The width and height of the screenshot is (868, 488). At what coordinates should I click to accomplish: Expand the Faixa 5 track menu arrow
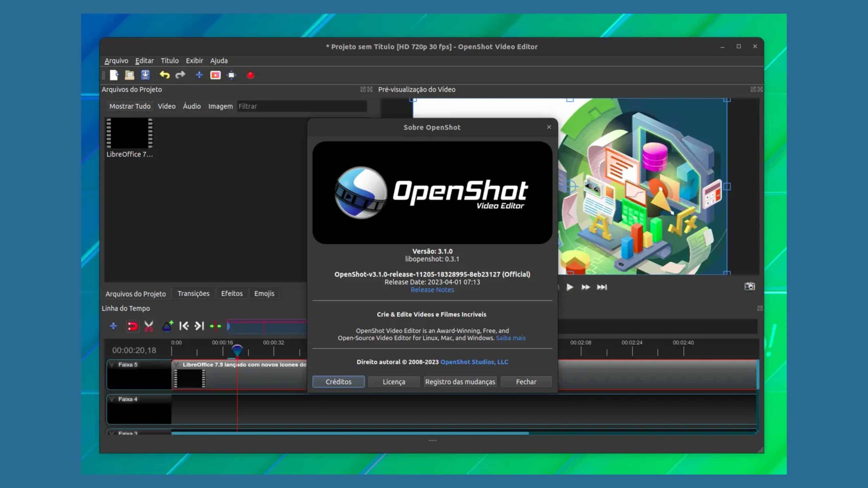[x=112, y=365]
